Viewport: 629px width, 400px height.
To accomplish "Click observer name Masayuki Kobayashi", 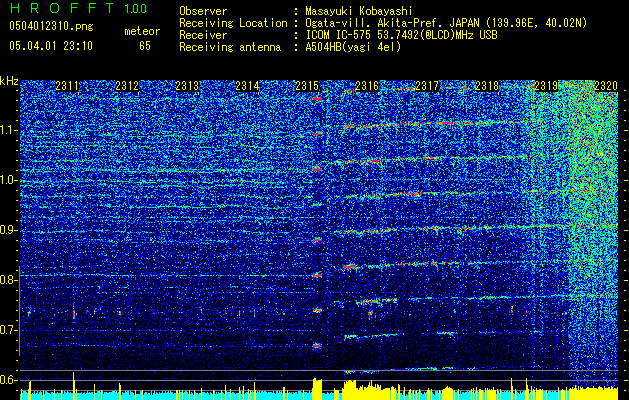I will 359,12.
